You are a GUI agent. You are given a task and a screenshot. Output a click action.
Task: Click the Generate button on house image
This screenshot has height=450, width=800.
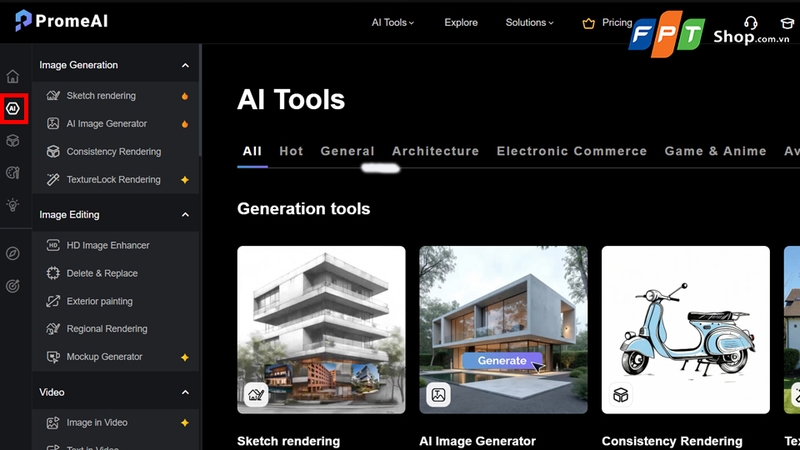pyautogui.click(x=502, y=361)
